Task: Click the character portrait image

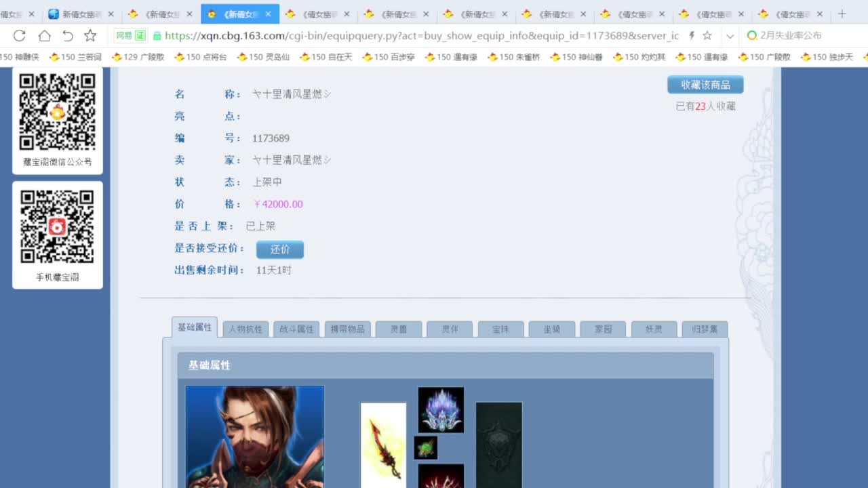Action: point(255,436)
